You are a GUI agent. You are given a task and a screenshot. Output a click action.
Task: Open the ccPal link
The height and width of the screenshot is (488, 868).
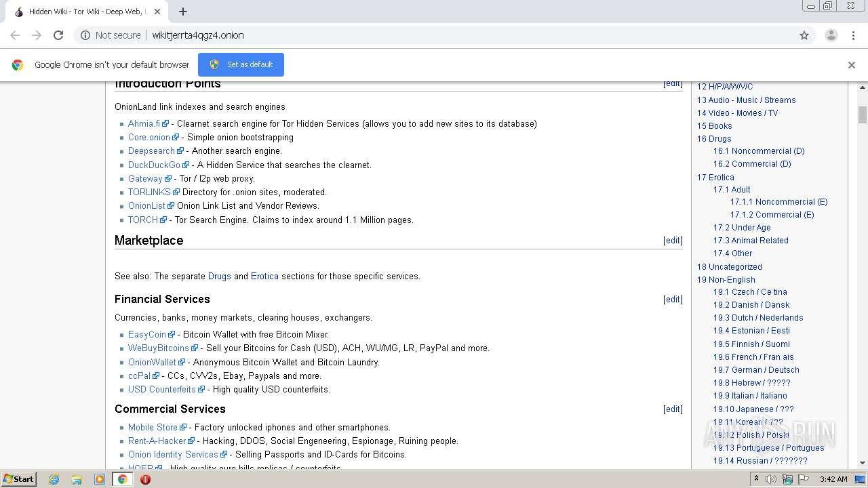click(x=140, y=375)
